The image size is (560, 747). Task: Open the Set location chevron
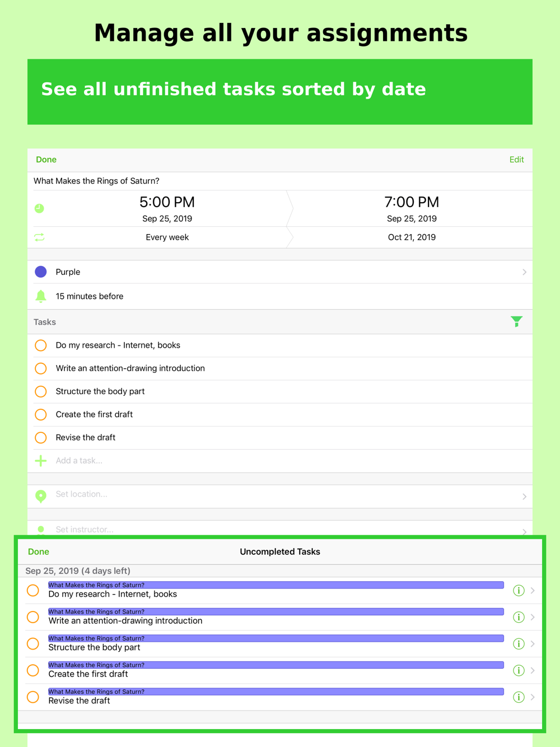[x=524, y=497]
